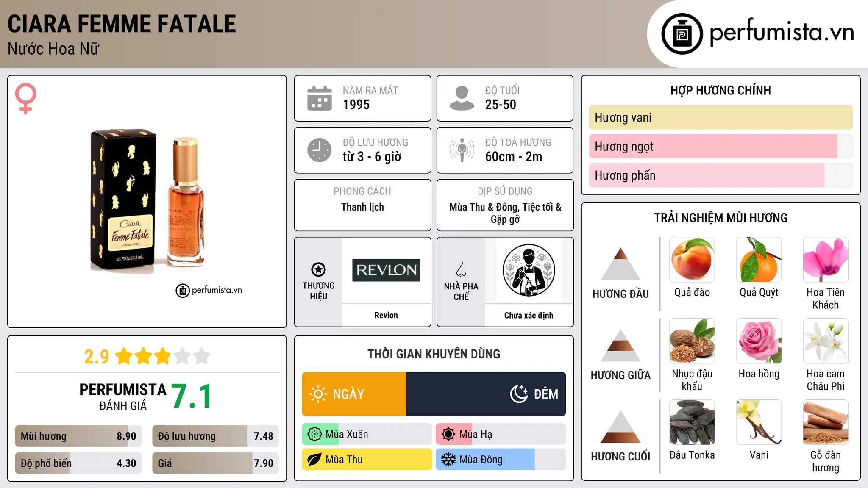Click the sillage value 60cm - 2m
The image size is (868, 488).
coord(514,157)
